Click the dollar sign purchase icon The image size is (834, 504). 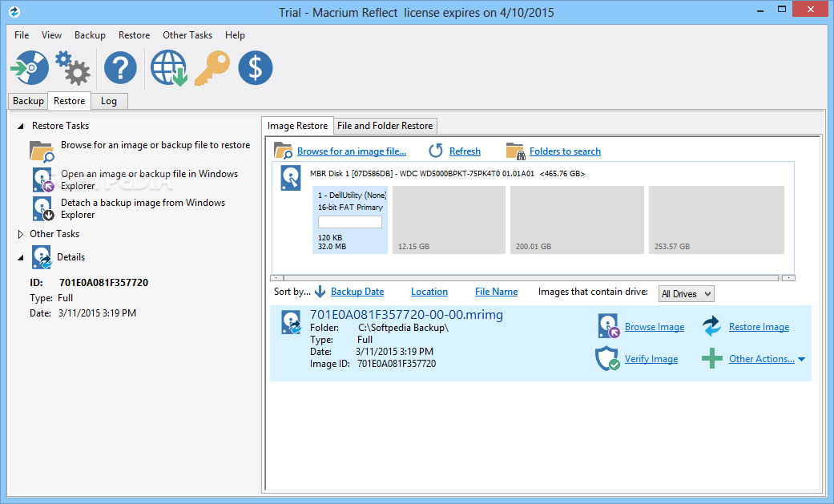[x=256, y=67]
